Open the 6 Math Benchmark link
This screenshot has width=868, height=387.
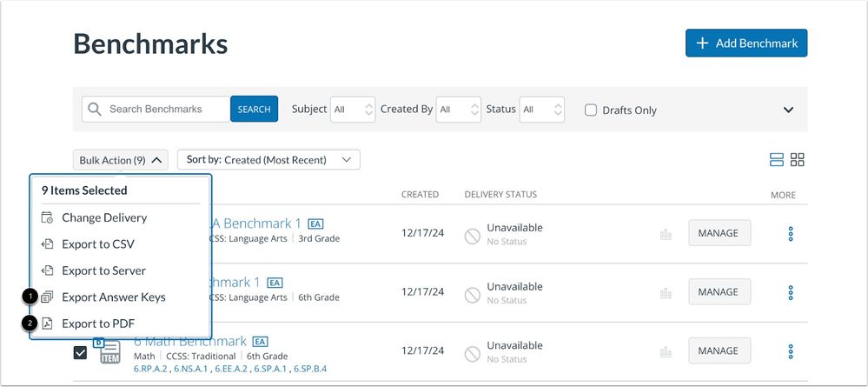point(189,341)
